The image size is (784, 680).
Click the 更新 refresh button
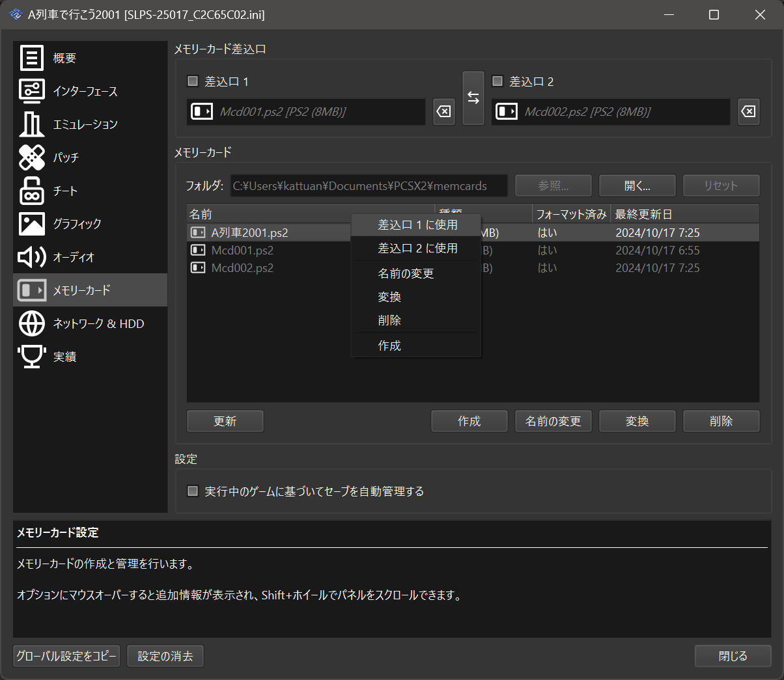(x=225, y=421)
